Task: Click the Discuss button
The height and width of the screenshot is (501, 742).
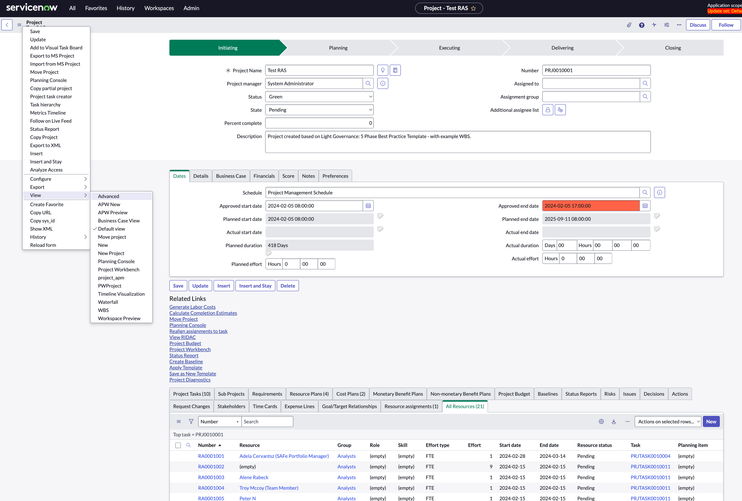Action: tap(698, 25)
